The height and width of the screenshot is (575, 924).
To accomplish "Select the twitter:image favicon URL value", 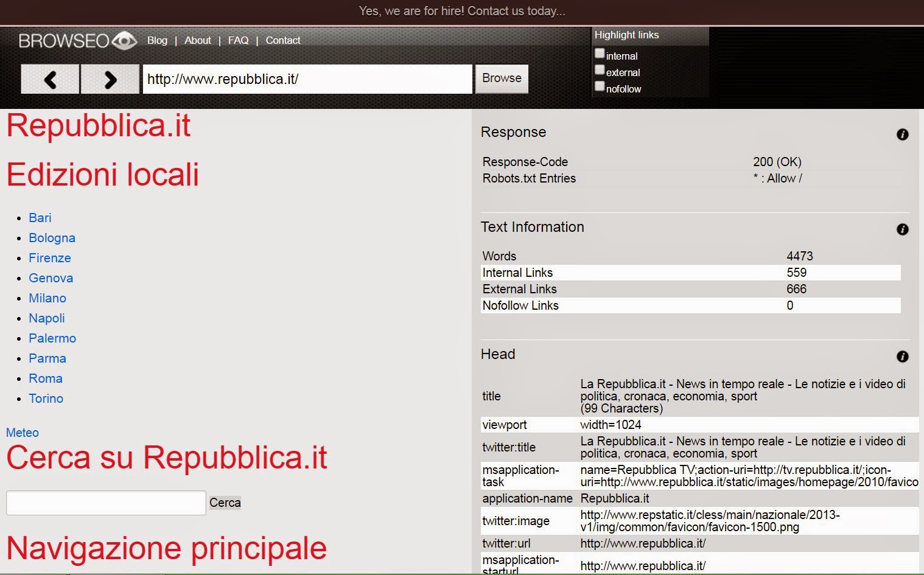I will 710,521.
